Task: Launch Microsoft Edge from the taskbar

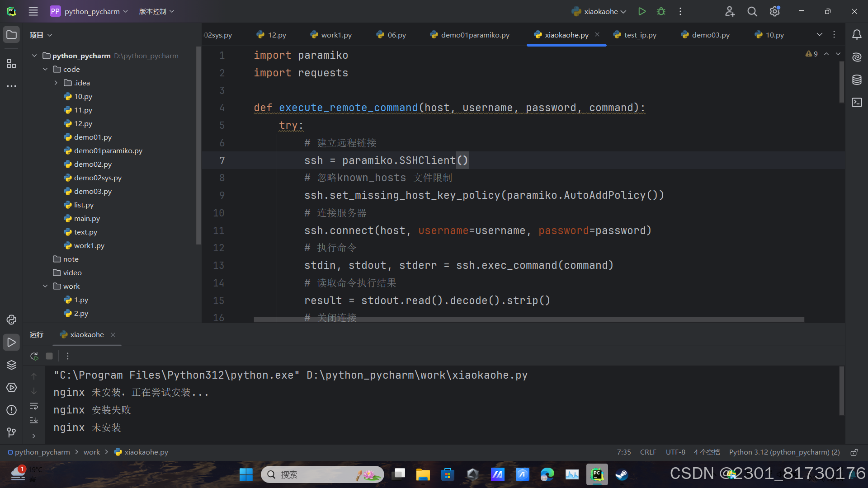Action: tap(547, 474)
